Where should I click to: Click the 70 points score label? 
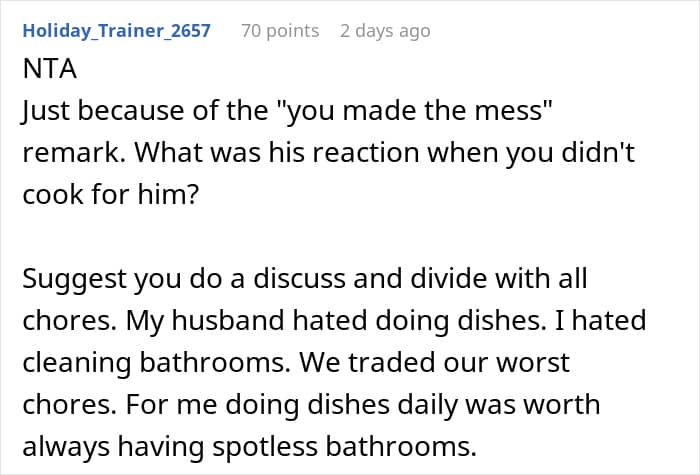pyautogui.click(x=280, y=31)
